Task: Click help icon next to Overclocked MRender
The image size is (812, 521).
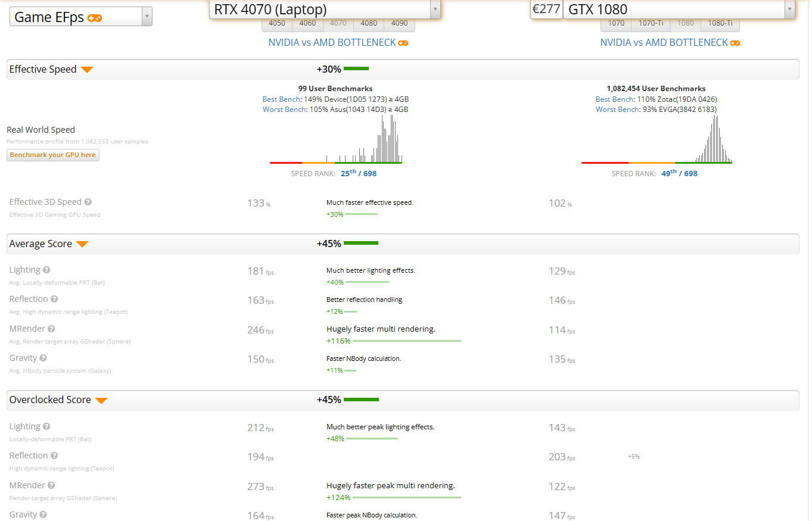Action: click(x=51, y=485)
